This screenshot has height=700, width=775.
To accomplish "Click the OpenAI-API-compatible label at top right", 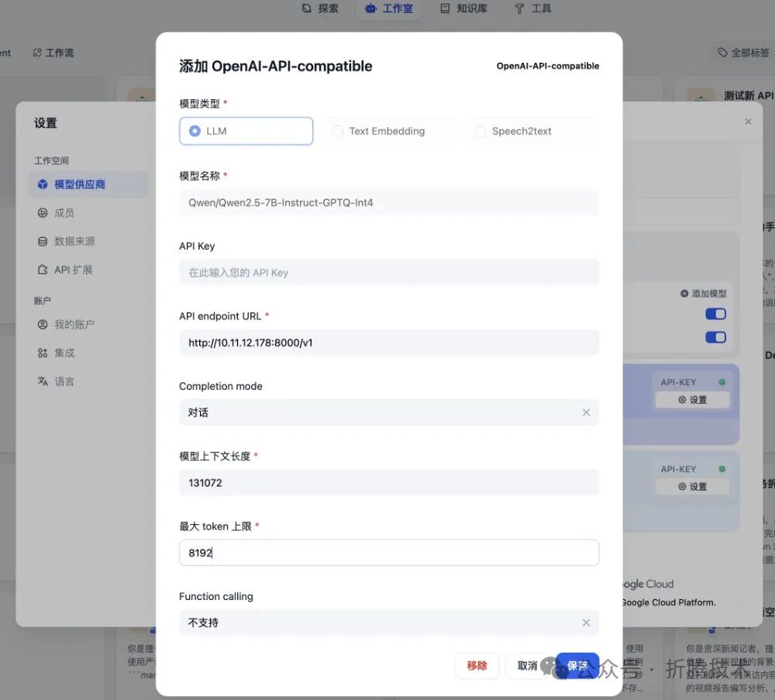I will pos(548,66).
